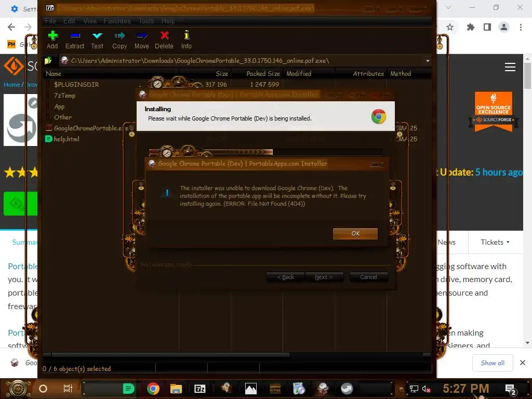This screenshot has width=532, height=399.
Task: Click the Delete toolbar icon
Action: pyautogui.click(x=164, y=39)
